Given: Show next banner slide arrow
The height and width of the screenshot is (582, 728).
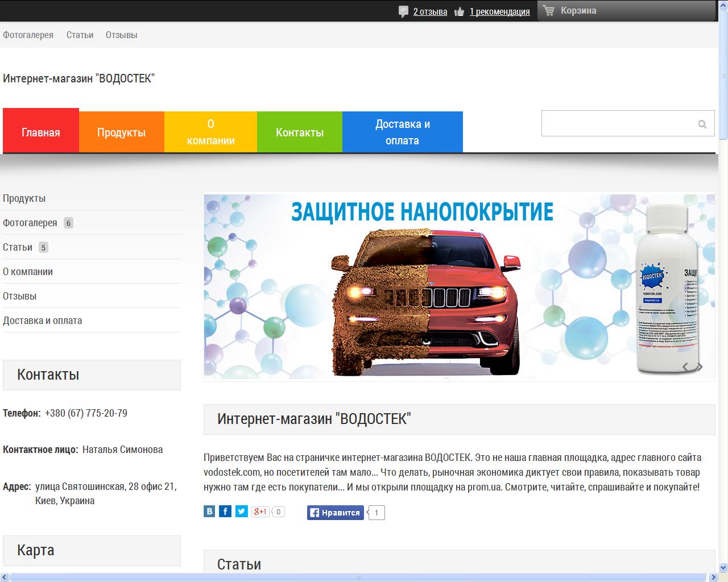Looking at the screenshot, I should (x=700, y=367).
